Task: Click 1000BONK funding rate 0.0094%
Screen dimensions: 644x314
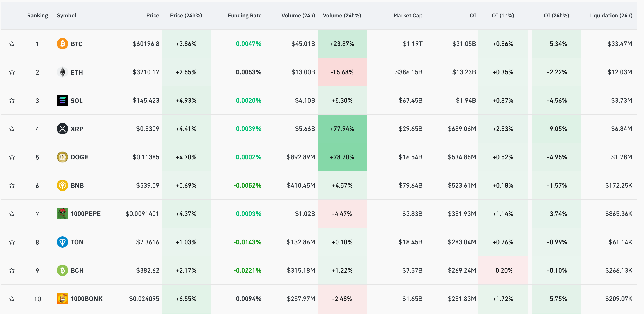Action: 249,299
